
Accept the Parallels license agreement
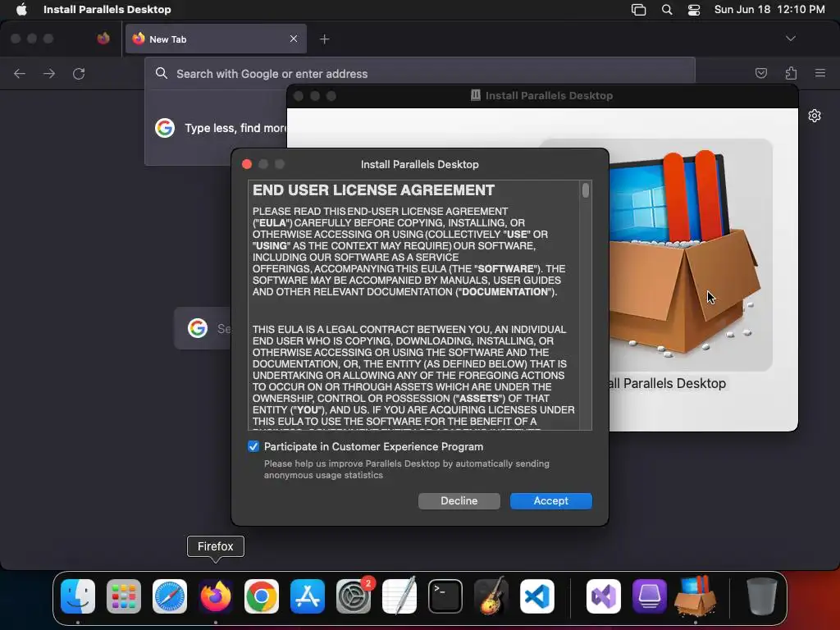pos(550,501)
